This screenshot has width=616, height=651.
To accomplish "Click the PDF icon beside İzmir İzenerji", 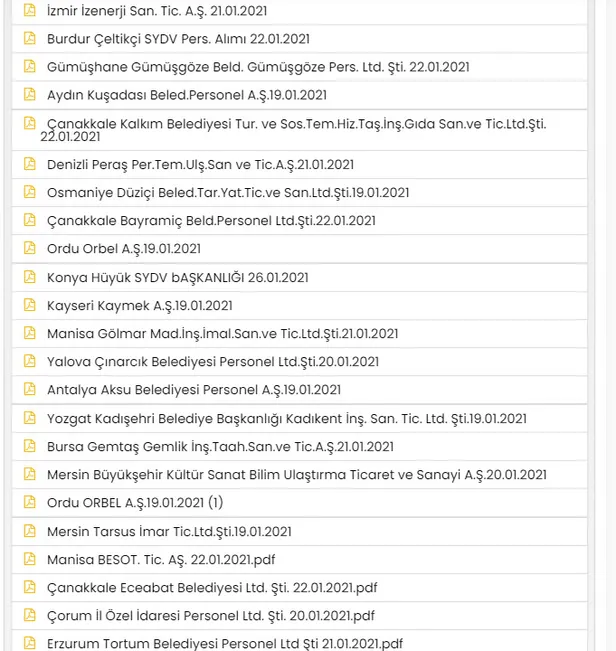I will pos(29,11).
